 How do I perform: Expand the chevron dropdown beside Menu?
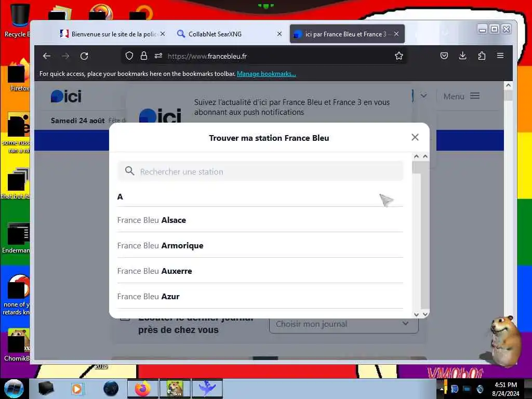423,96
